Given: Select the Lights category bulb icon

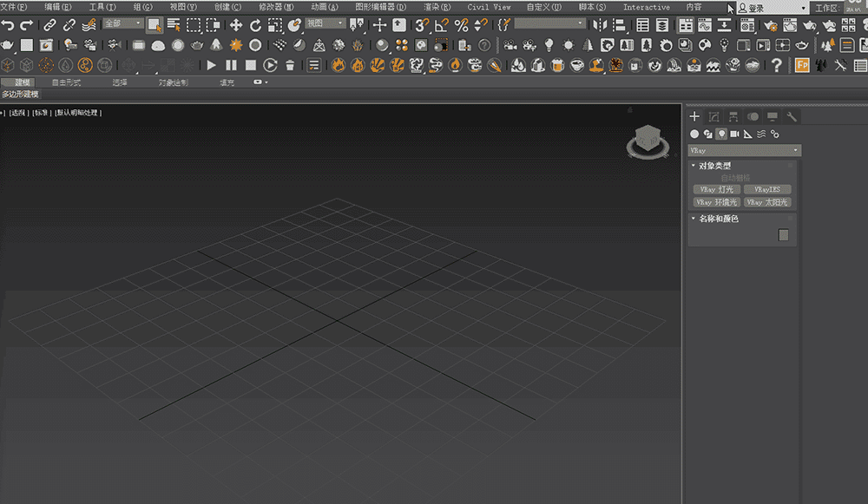Looking at the screenshot, I should click(721, 134).
